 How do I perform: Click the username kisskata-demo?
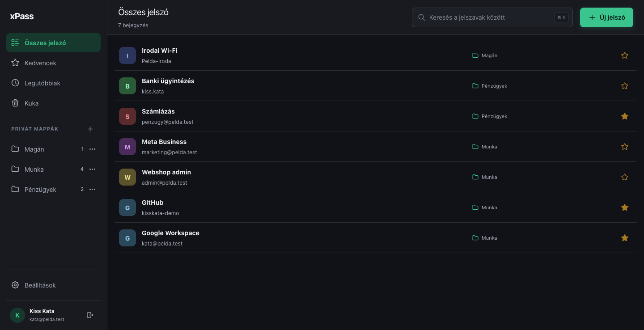tap(160, 213)
